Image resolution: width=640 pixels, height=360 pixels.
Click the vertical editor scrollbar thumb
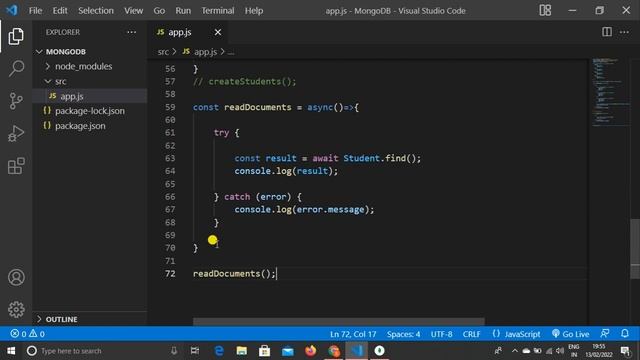635,249
